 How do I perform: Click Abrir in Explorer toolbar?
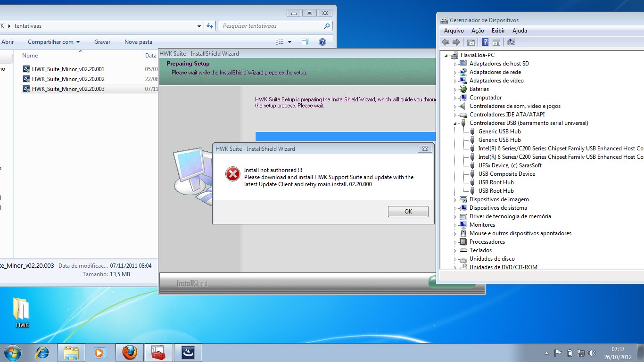[8, 42]
